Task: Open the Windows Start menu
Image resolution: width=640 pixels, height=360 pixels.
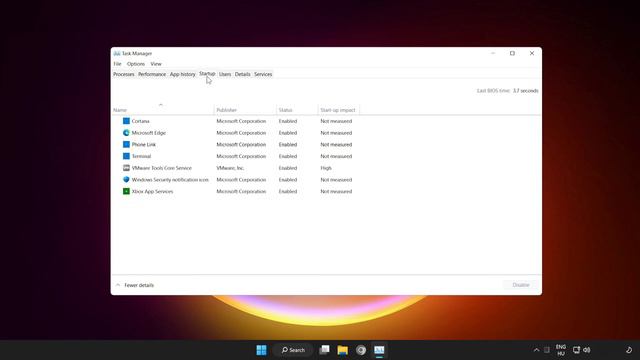Action: tap(261, 350)
